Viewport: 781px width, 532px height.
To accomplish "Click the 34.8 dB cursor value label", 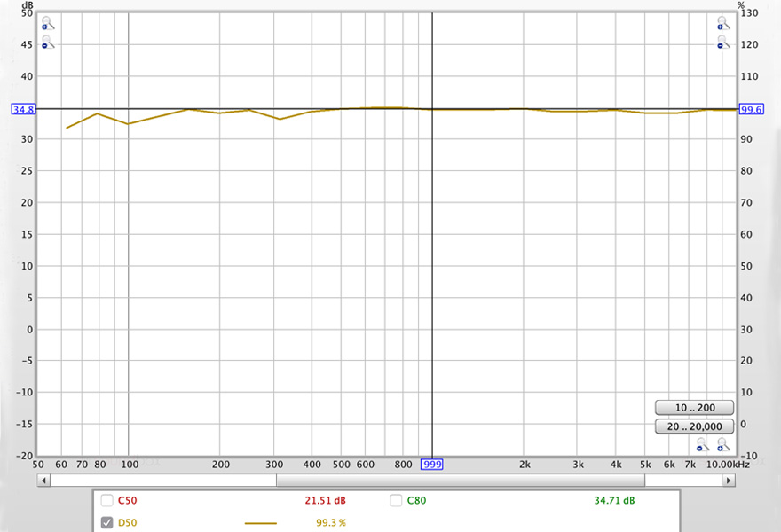I will tap(23, 109).
